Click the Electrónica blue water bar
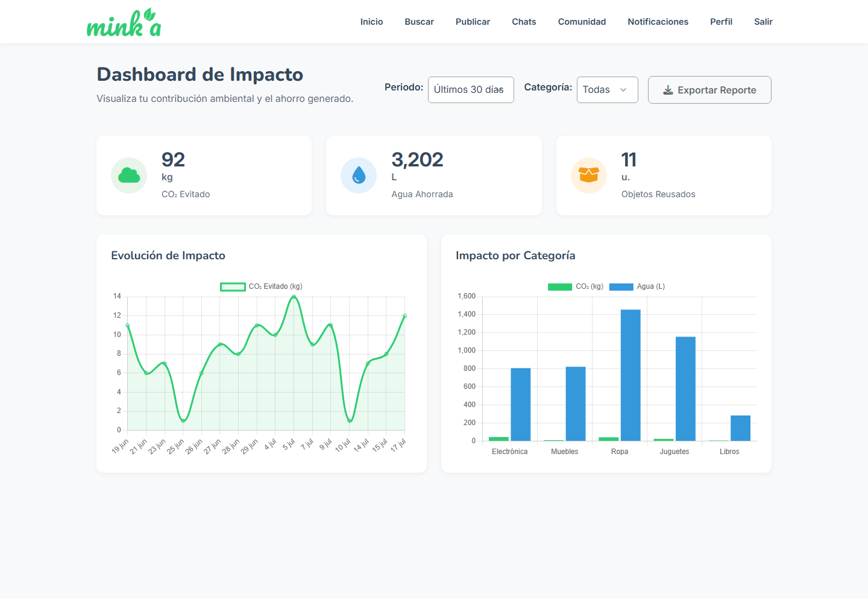This screenshot has width=868, height=603. tap(521, 405)
